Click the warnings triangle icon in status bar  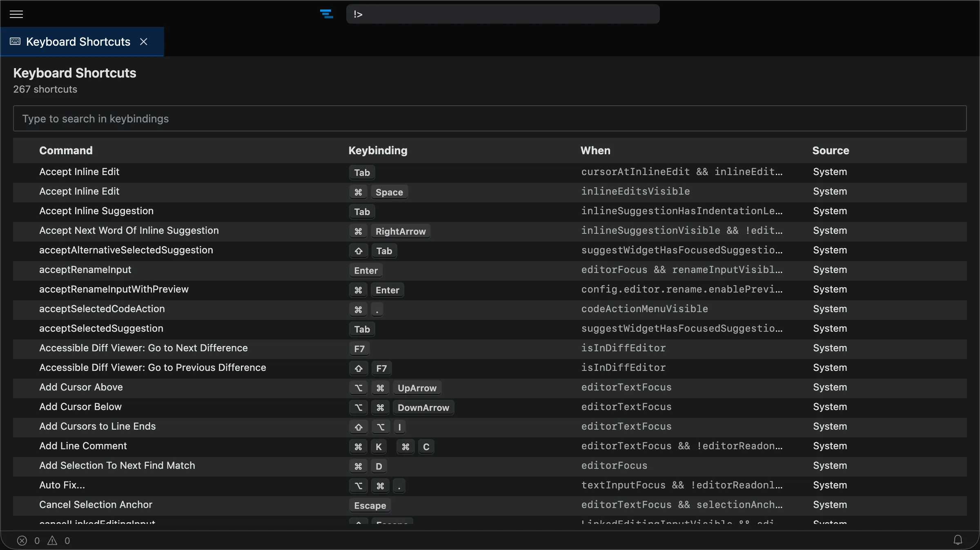click(x=52, y=541)
